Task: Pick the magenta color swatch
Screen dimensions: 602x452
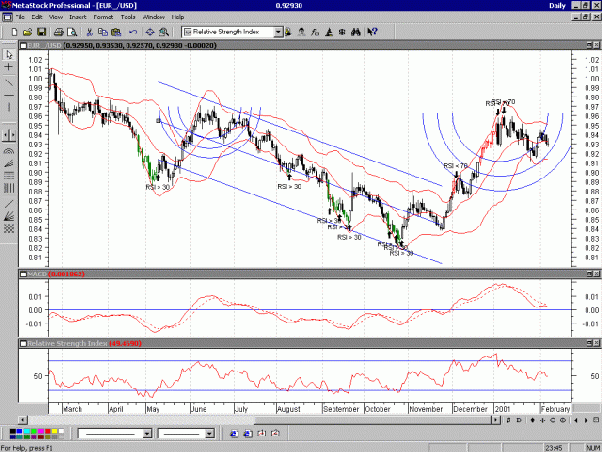Action: [x=40, y=432]
